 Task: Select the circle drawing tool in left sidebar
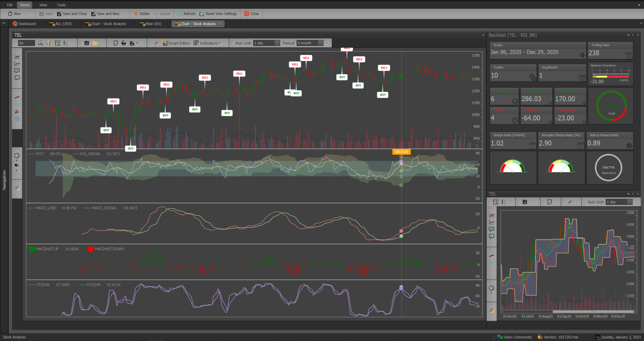coord(17,119)
